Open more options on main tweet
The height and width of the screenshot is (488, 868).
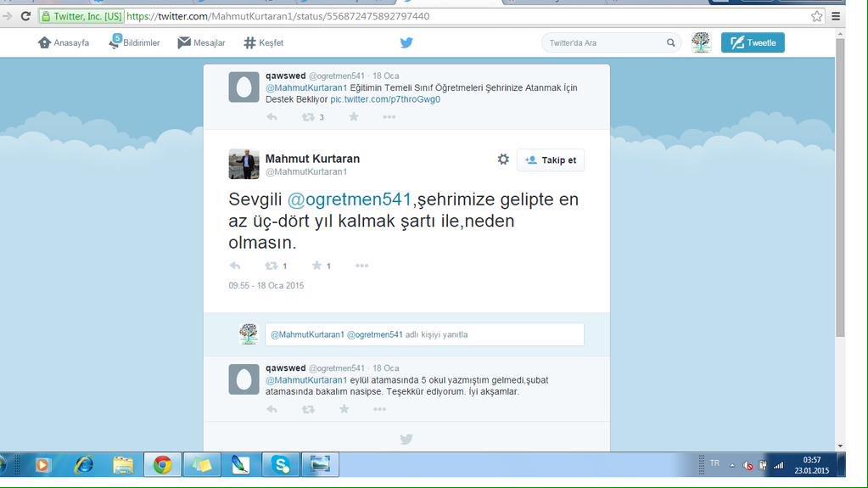tap(362, 266)
